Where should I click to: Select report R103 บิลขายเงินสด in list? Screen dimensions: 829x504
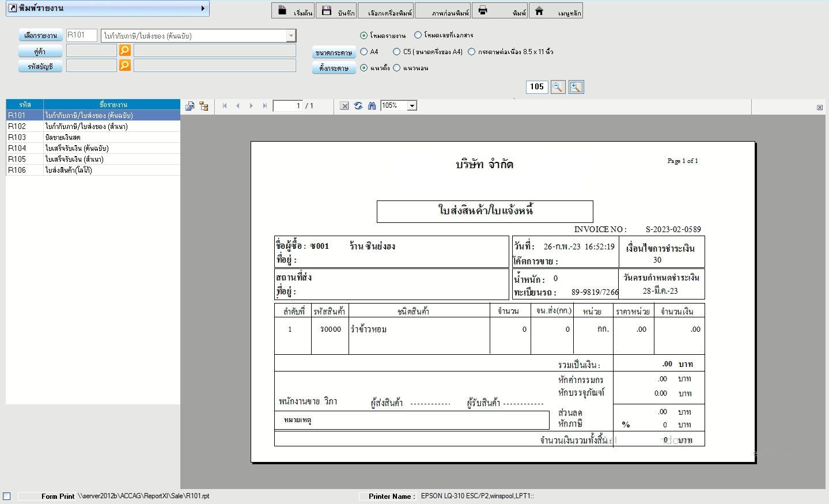[x=92, y=137]
